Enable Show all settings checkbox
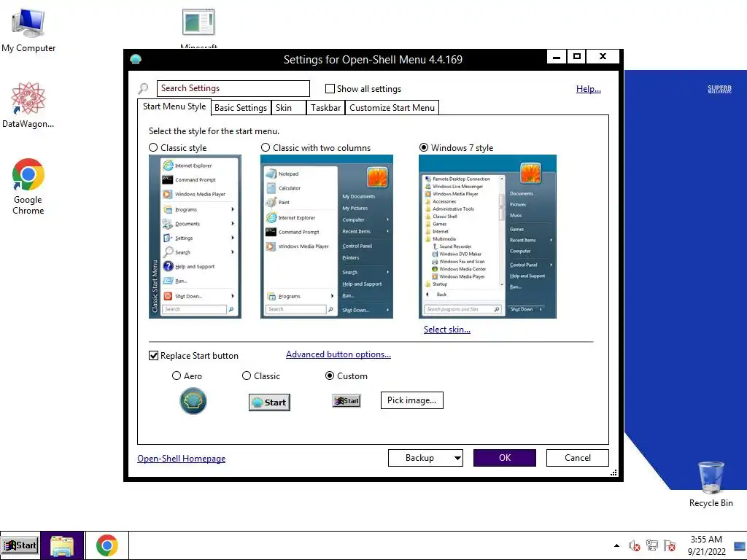 coord(330,88)
